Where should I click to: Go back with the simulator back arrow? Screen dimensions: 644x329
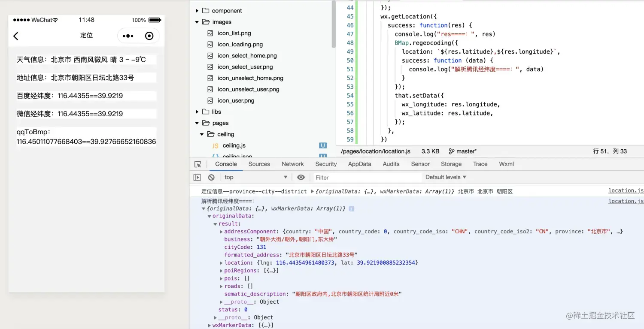(x=16, y=36)
